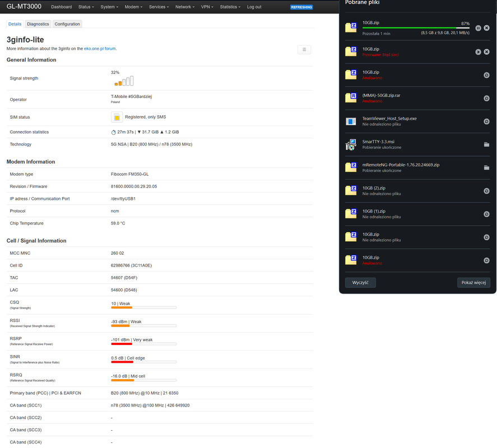The width and height of the screenshot is (497, 448).
Task: Click the 10GB (2).zip file icon
Action: (x=351, y=190)
